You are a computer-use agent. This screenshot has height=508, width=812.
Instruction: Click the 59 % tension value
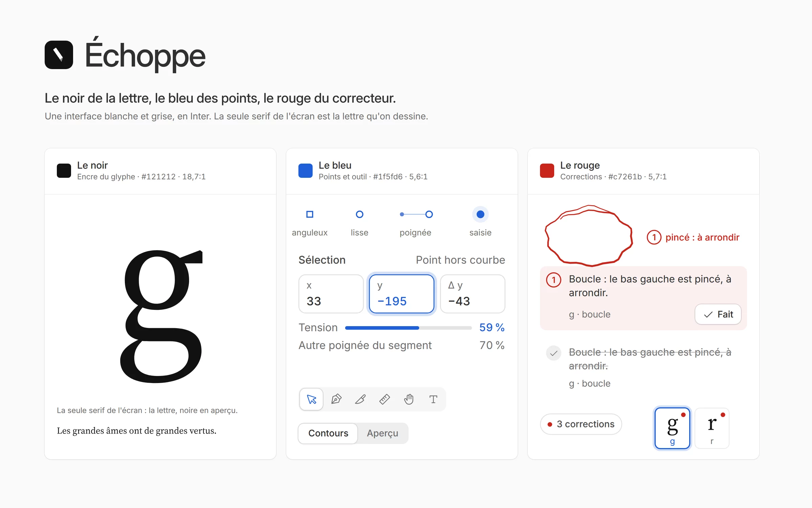click(492, 327)
